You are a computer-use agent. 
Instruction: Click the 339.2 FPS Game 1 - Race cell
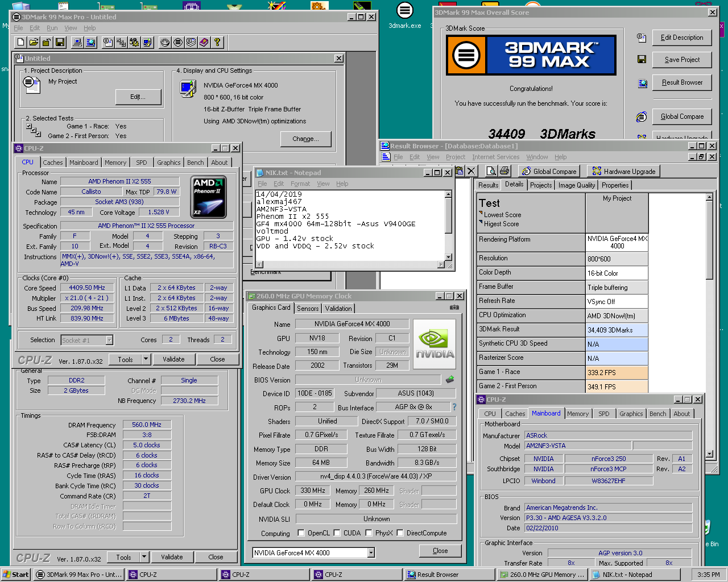(x=617, y=373)
